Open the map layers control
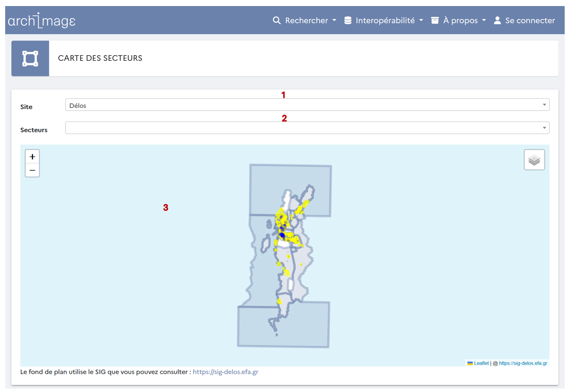 tap(534, 160)
